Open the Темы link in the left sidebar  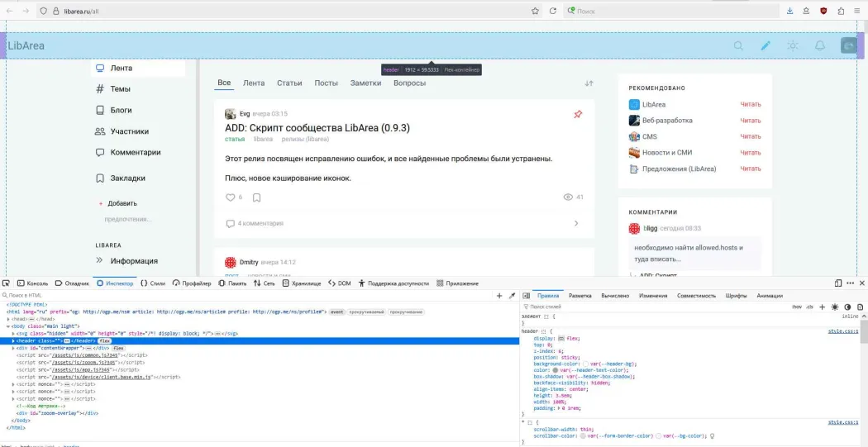pos(120,88)
